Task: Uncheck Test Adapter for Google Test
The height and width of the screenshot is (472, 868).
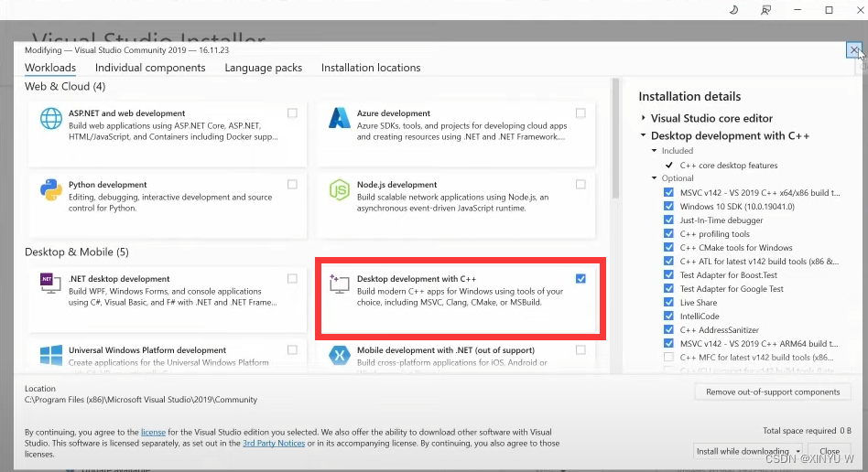Action: [x=668, y=288]
